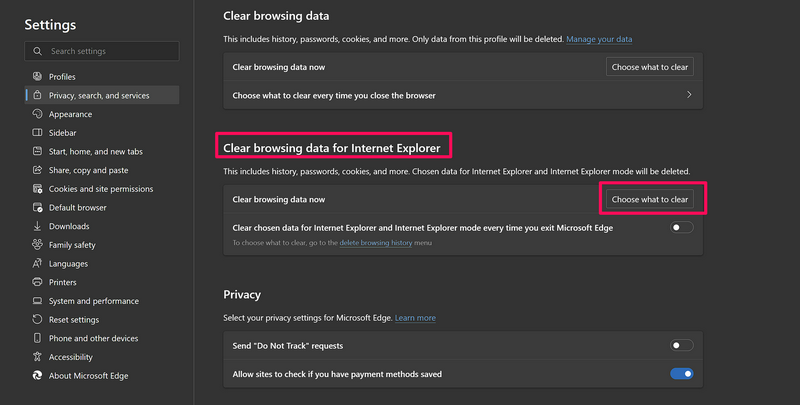Image resolution: width=800 pixels, height=405 pixels.
Task: Open Cookies and site permissions settings
Action: (x=100, y=189)
